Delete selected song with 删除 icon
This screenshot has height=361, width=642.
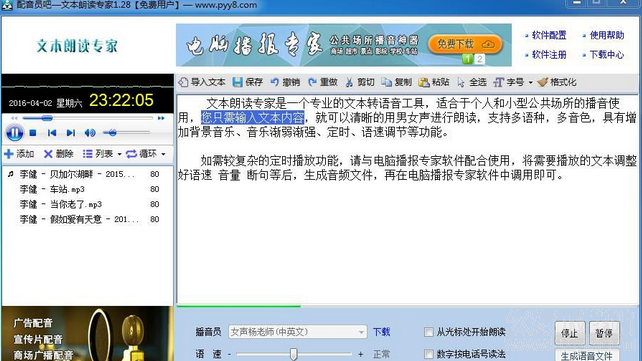[59, 154]
